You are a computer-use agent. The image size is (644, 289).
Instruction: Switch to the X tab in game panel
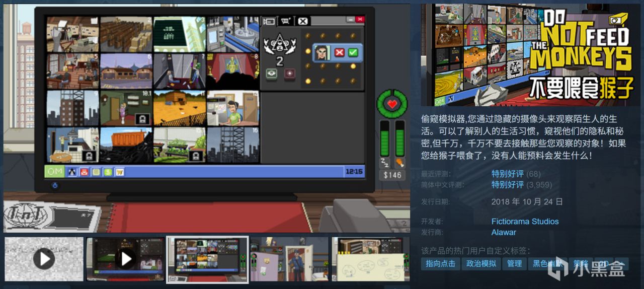pos(302,21)
